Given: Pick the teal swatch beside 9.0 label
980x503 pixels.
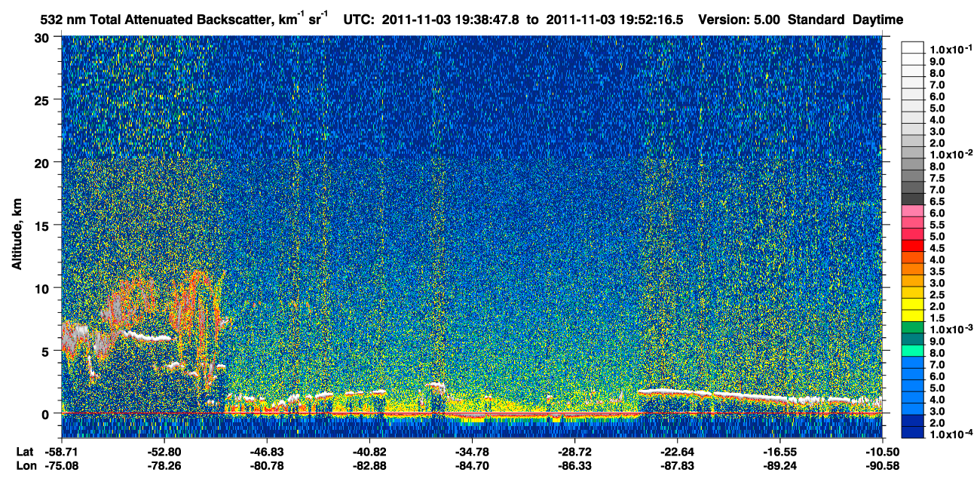Looking at the screenshot, I should [913, 340].
